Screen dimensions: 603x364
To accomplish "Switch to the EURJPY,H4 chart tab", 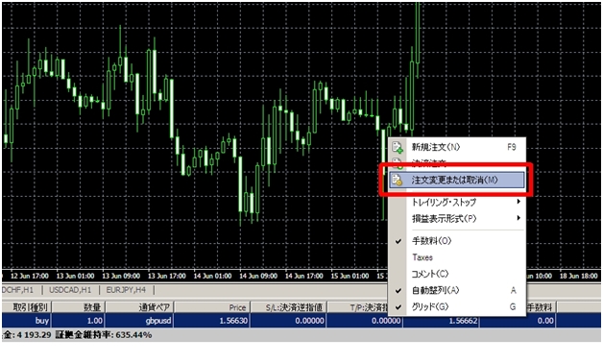I will click(126, 290).
